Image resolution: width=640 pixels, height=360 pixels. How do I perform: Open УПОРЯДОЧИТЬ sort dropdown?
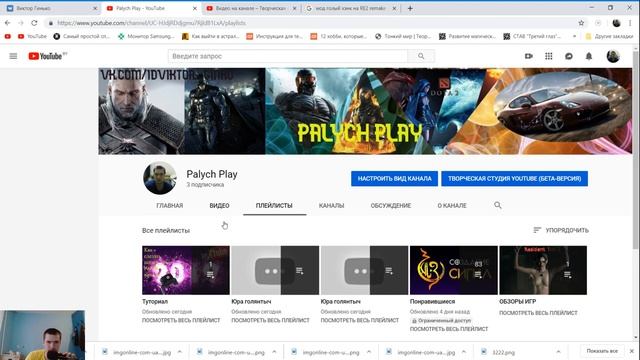[561, 230]
